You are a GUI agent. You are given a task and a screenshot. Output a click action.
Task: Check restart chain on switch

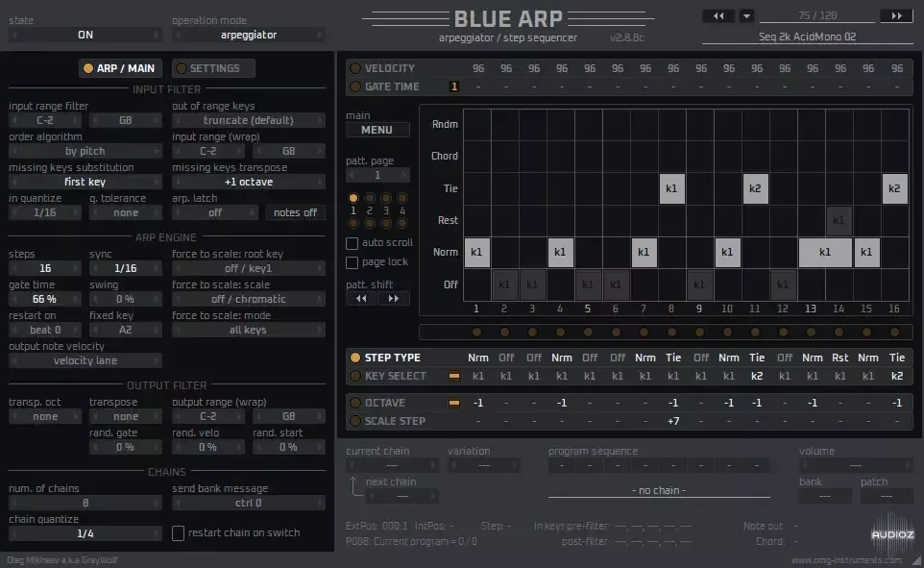[x=178, y=533]
